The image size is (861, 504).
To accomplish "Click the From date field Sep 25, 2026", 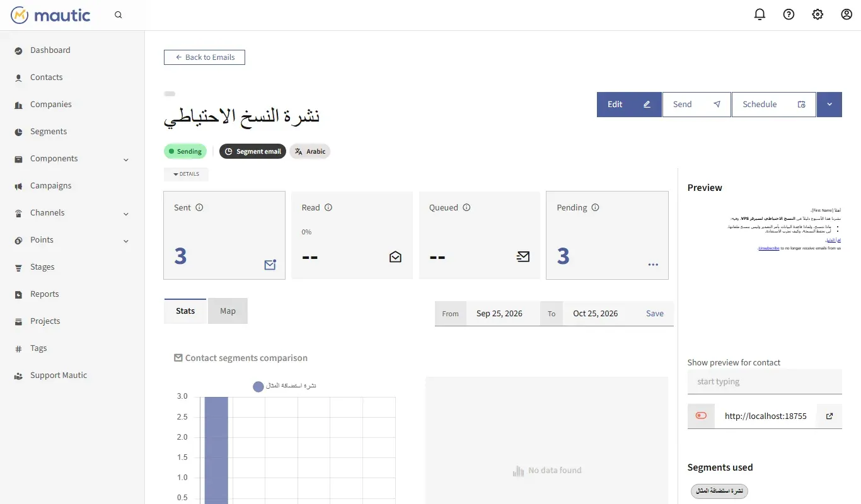I will (503, 314).
